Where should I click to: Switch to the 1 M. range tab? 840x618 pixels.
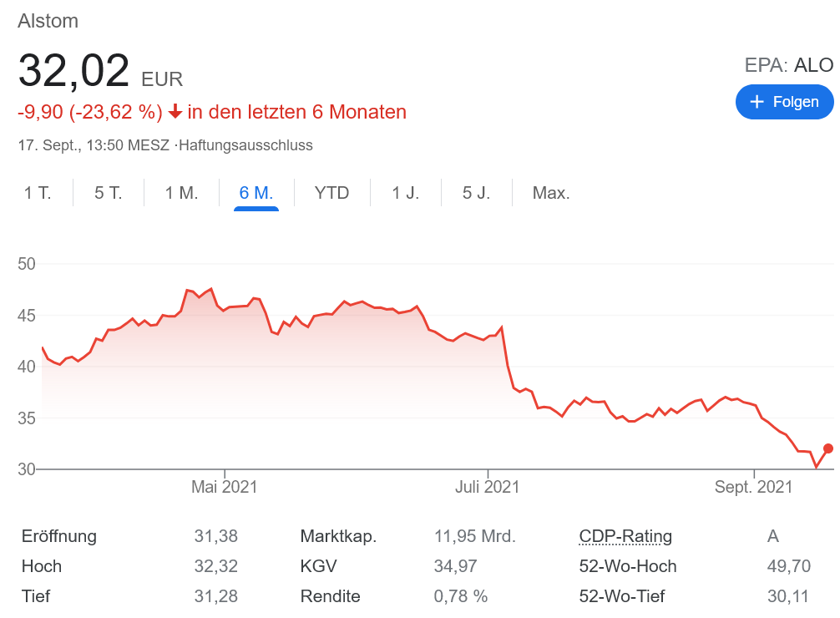[x=181, y=193]
